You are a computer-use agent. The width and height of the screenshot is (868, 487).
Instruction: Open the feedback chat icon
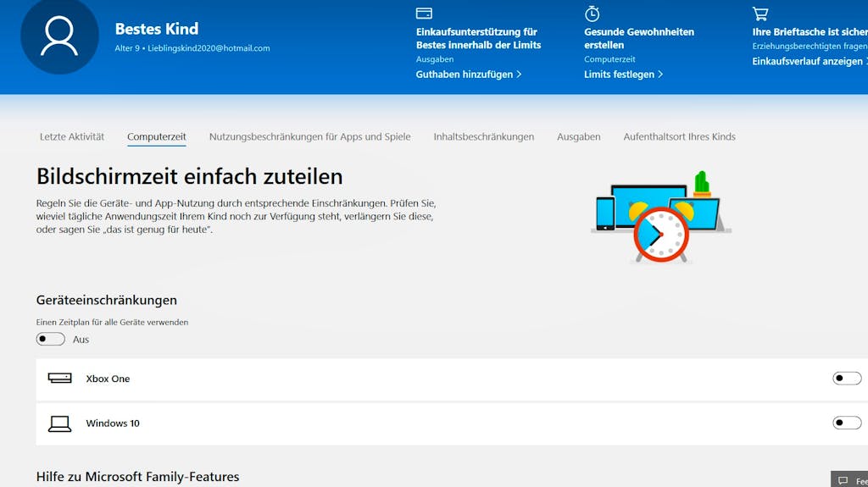tap(843, 480)
